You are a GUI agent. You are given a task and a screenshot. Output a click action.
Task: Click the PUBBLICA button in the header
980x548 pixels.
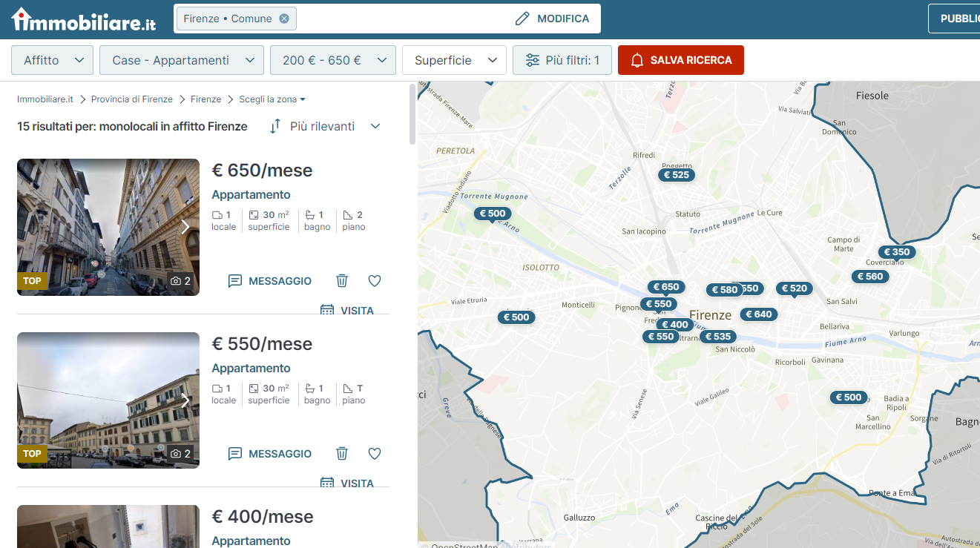coord(955,19)
